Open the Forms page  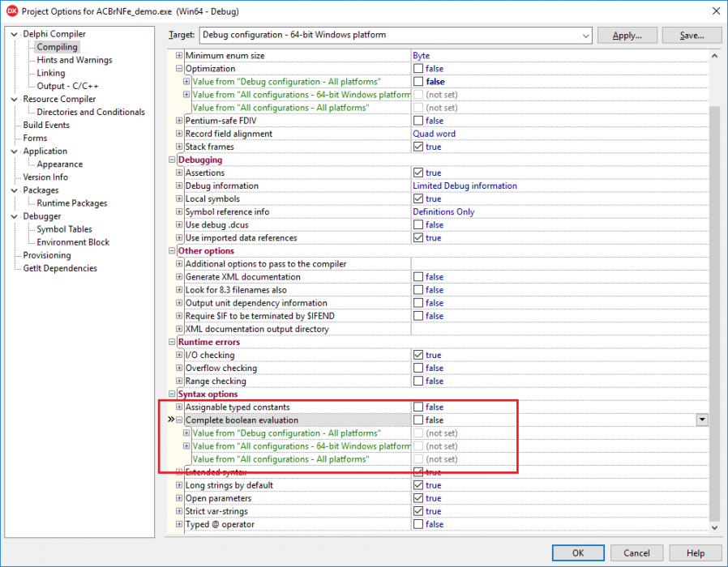tap(36, 138)
